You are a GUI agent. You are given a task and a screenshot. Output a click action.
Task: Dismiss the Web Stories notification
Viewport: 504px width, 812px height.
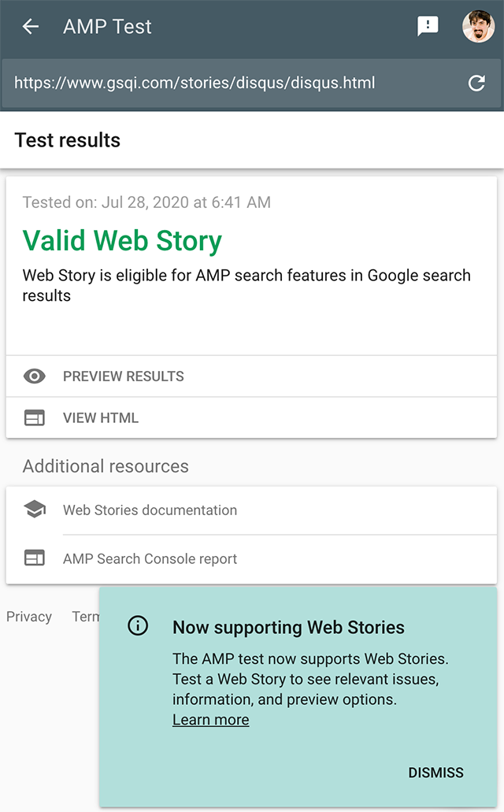(435, 773)
